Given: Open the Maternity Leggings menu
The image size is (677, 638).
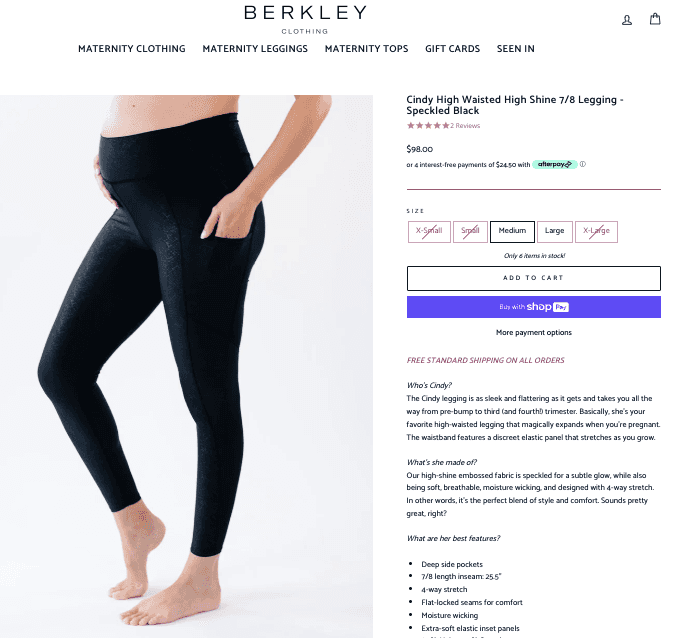Looking at the screenshot, I should coord(255,49).
